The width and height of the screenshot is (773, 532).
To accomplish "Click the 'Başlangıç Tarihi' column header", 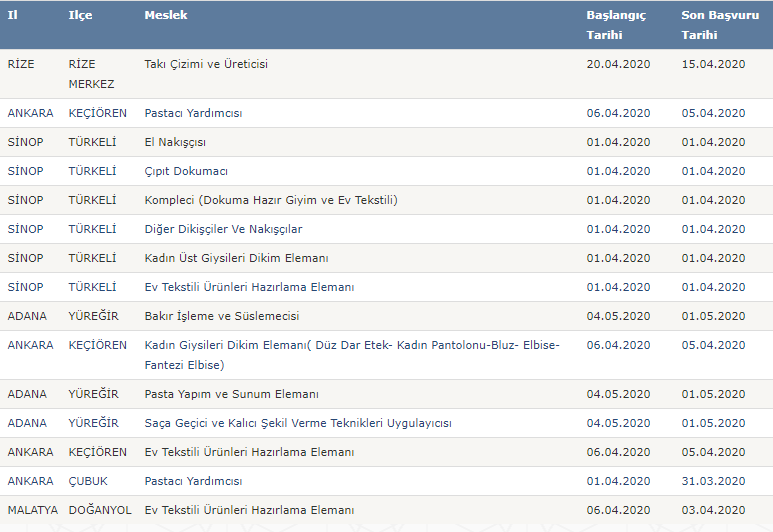I will tap(615, 25).
